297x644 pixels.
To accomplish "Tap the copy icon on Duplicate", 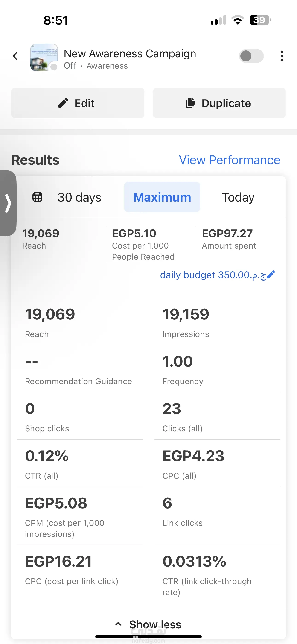I will pos(190,103).
